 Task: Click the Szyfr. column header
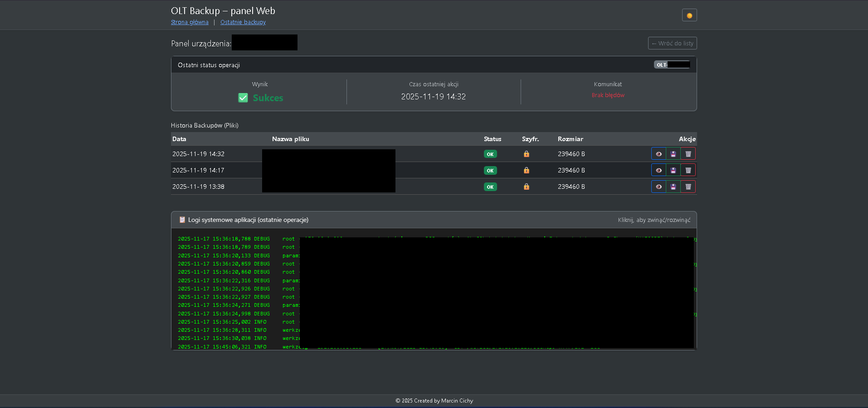pos(531,139)
